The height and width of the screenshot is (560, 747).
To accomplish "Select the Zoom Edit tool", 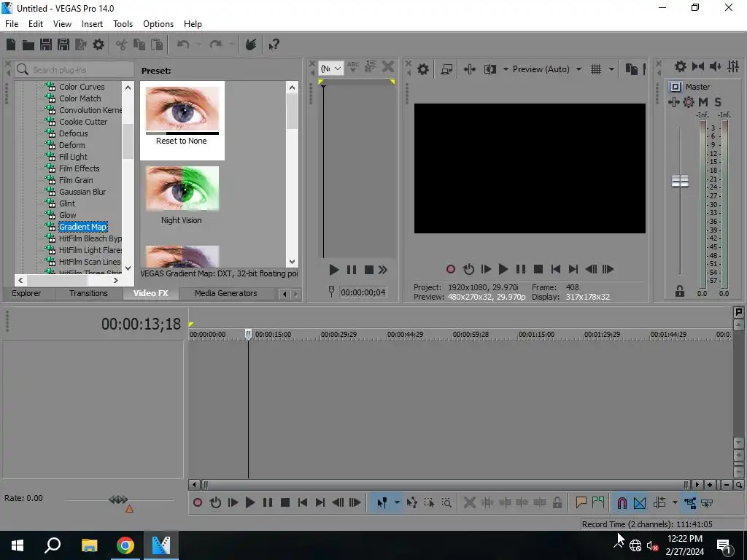I will pyautogui.click(x=446, y=503).
